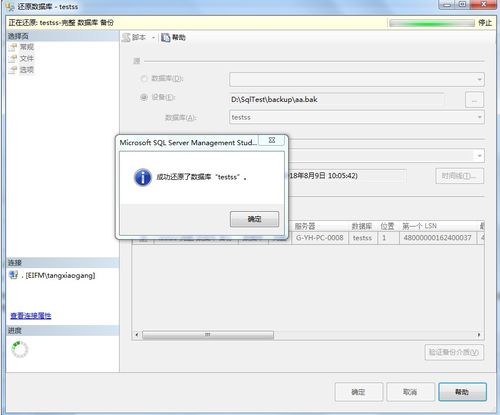Click the LSN value 48000000162400037

pyautogui.click(x=438, y=238)
